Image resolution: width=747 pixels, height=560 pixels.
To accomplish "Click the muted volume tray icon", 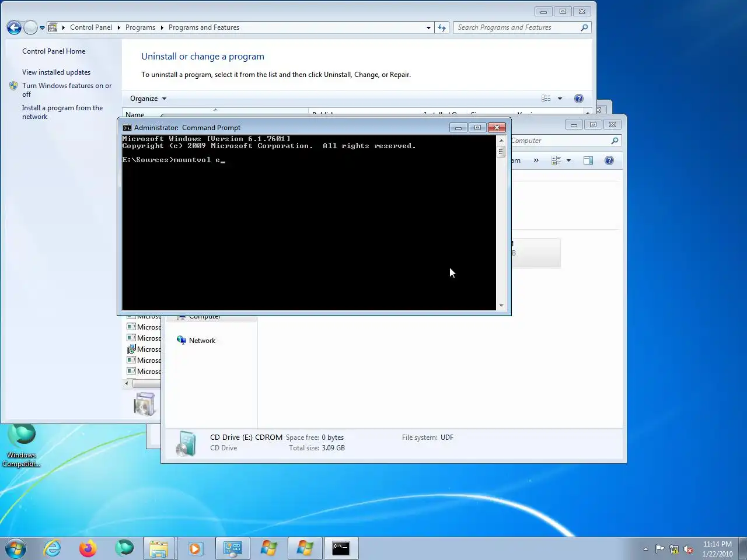I will coord(689,549).
